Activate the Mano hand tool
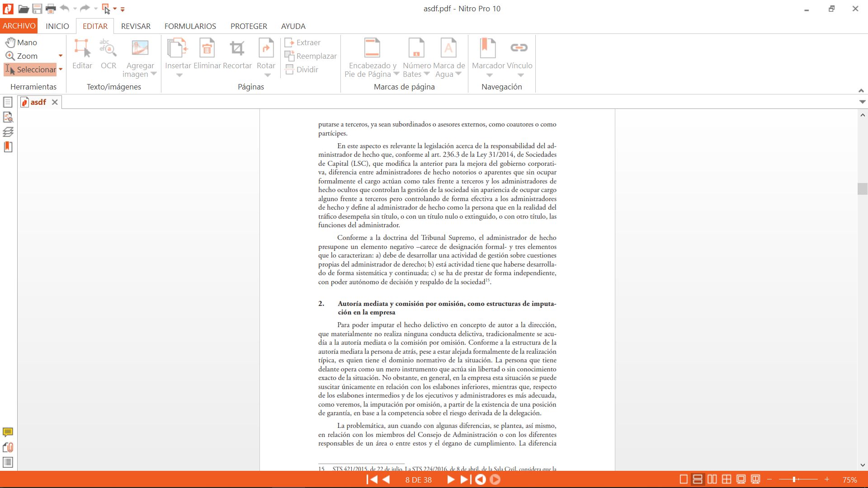Viewport: 868px width, 488px height. [21, 42]
